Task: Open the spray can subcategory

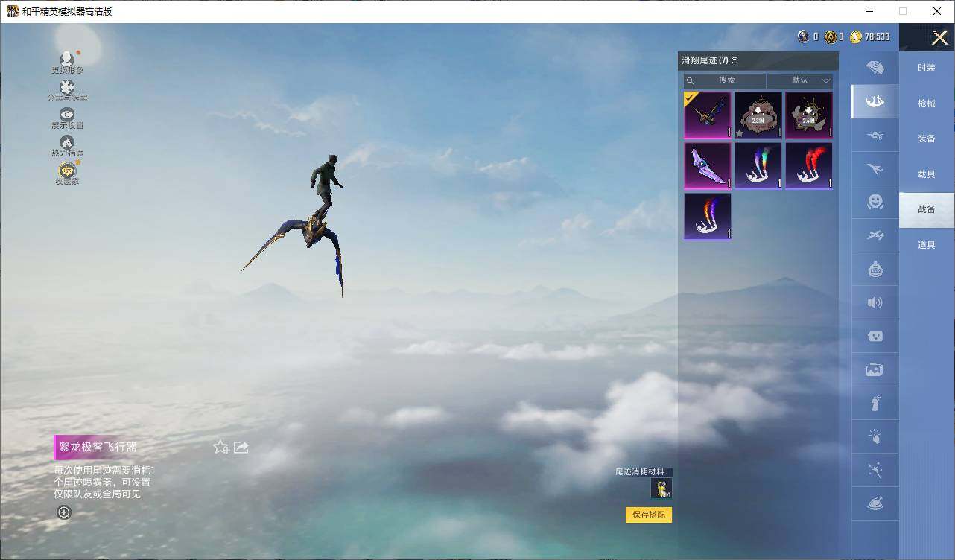Action: click(875, 404)
